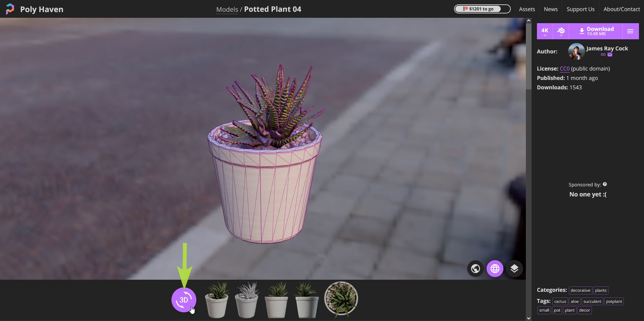This screenshot has height=321, width=644.
Task: Toggle the wireframe globe view overlay
Action: 495,268
